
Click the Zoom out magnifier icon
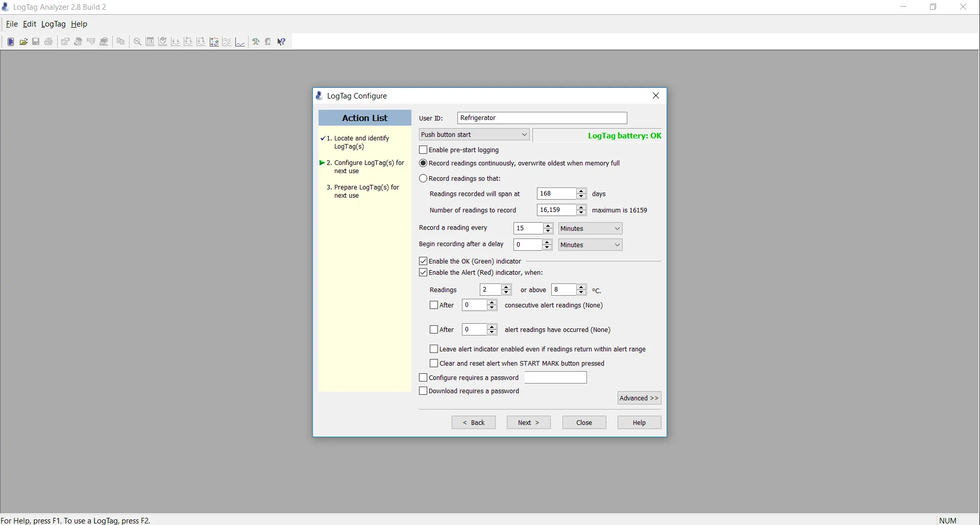tap(137, 42)
